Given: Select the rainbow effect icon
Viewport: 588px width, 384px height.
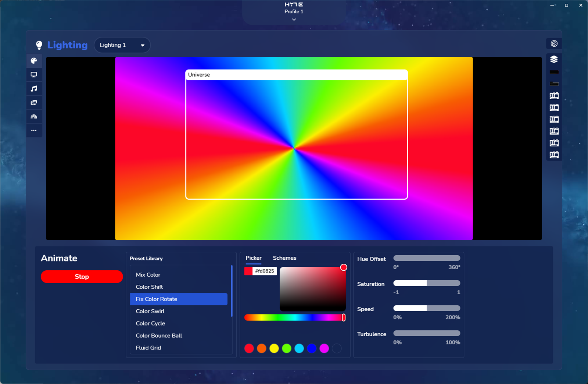Looking at the screenshot, I should pyautogui.click(x=34, y=117).
